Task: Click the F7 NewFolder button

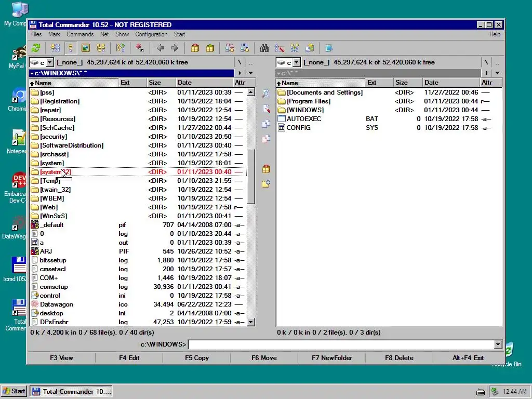Action: [332, 358]
